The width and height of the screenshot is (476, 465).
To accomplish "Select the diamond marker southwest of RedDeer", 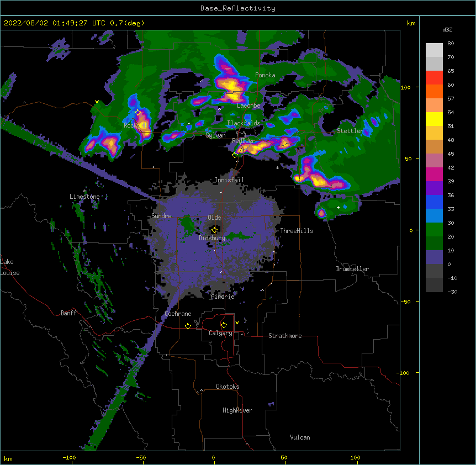I will coord(235,155).
